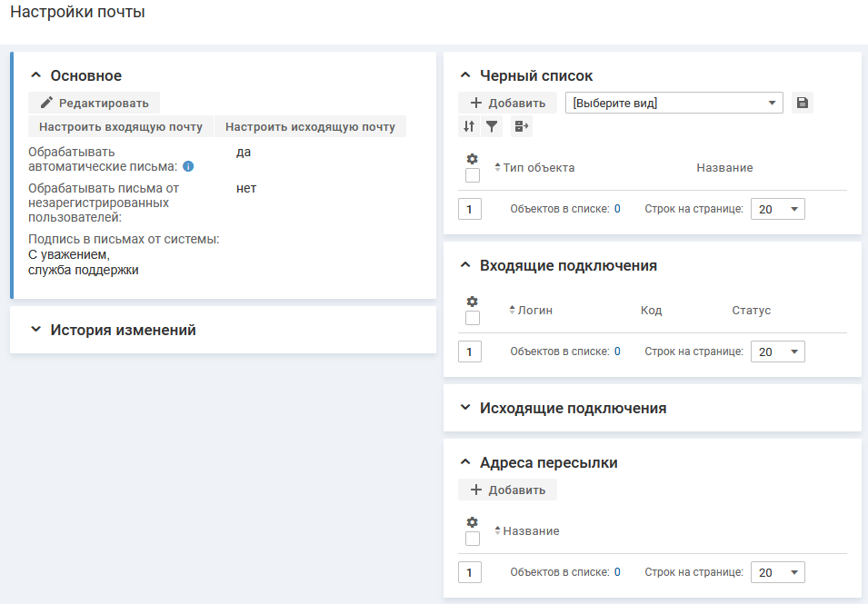This screenshot has height=604, width=868.
Task: Open column settings gear in Черный список table
Action: (x=472, y=159)
